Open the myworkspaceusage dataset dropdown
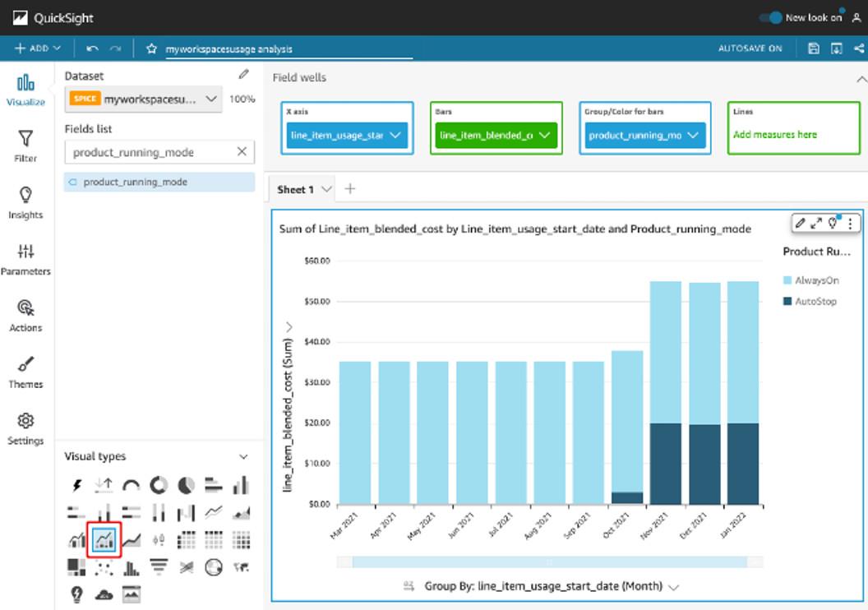Screen dimensions: 868x610 143,99
